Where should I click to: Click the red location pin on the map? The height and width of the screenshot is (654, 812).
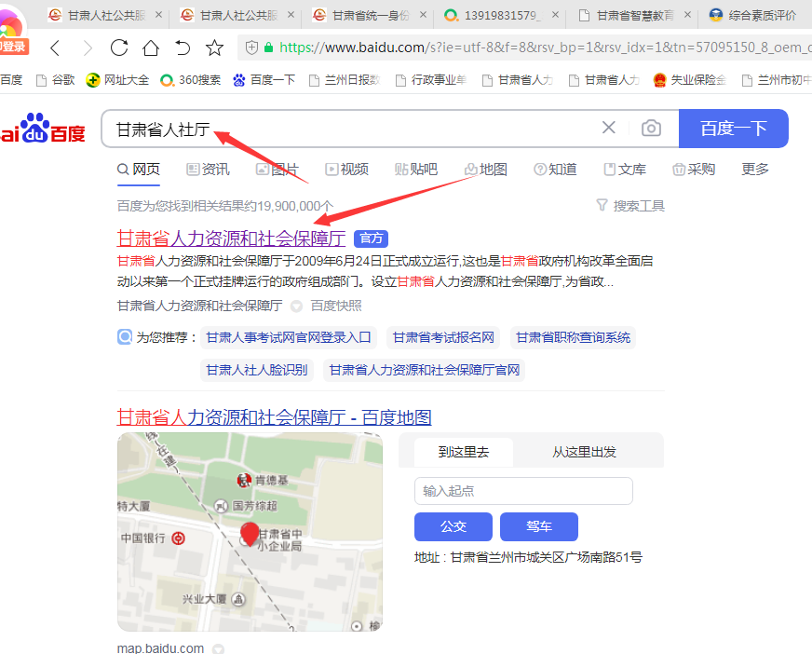coord(250,534)
